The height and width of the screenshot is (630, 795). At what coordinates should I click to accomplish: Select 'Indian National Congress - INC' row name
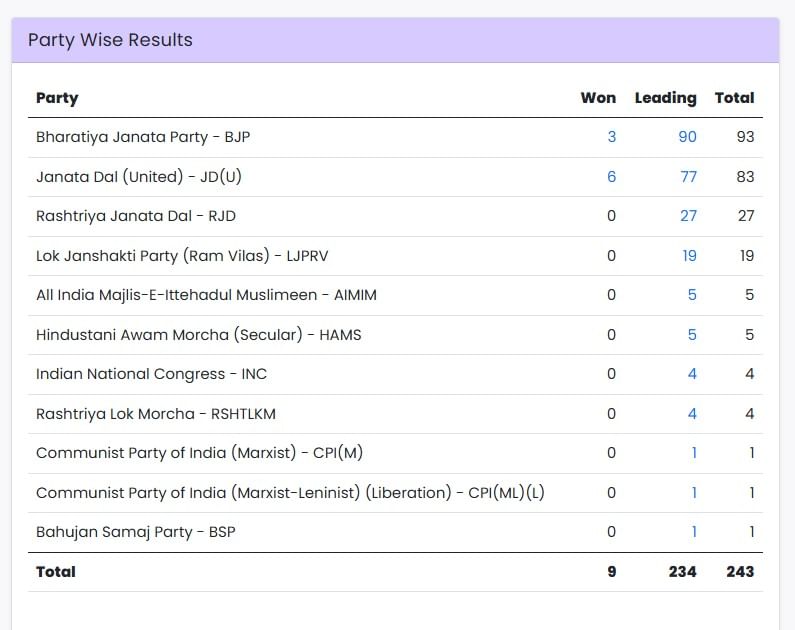151,374
